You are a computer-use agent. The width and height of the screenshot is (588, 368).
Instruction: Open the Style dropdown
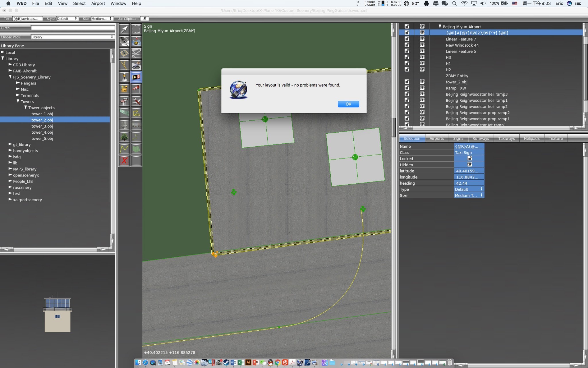pos(67,19)
